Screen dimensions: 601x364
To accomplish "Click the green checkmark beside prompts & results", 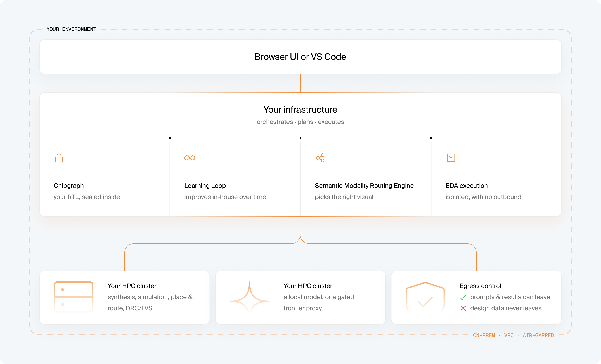I will (x=463, y=297).
